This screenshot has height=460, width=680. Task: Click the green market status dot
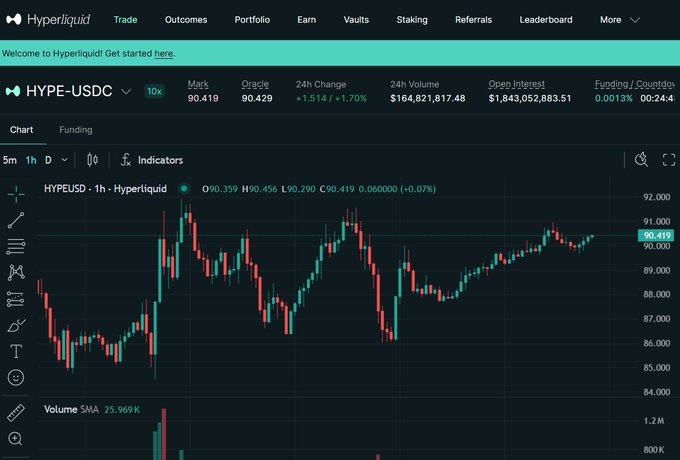184,189
